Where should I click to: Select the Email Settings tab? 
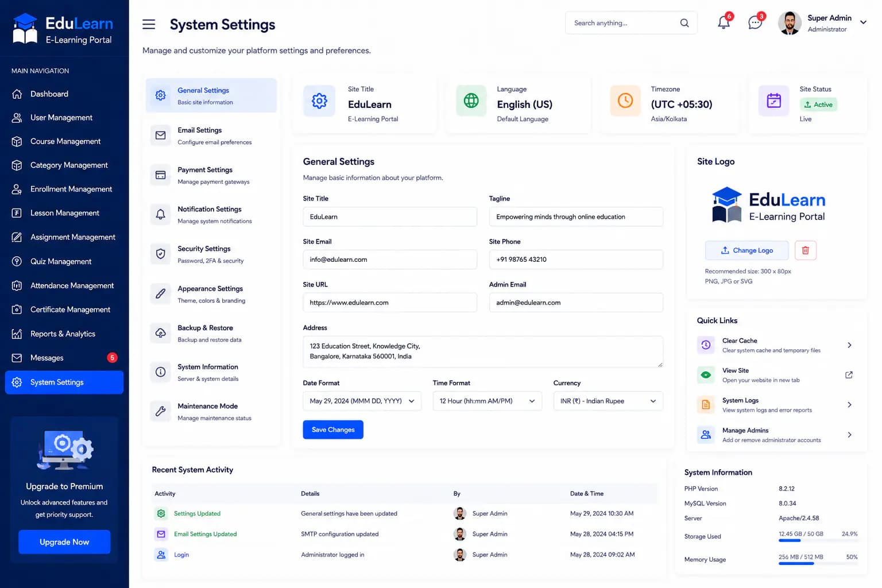pos(211,136)
